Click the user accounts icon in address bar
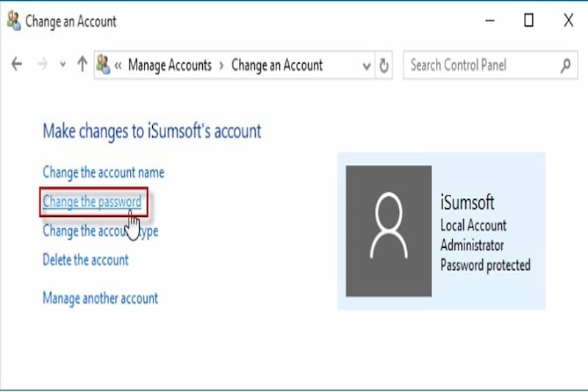Image resolution: width=588 pixels, height=392 pixels. [x=104, y=65]
